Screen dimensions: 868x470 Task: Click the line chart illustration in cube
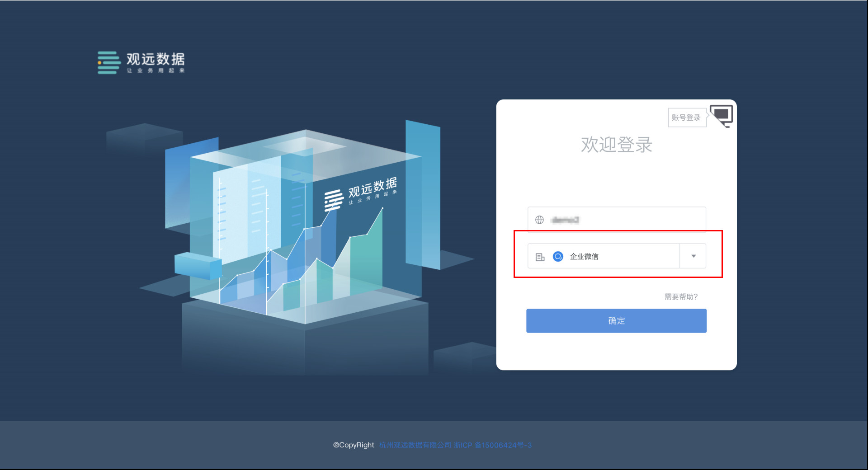tap(302, 262)
